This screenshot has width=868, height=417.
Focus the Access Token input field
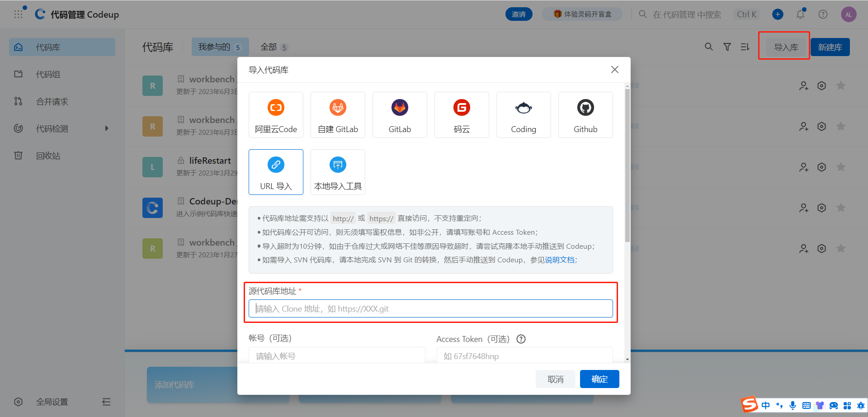click(x=524, y=356)
